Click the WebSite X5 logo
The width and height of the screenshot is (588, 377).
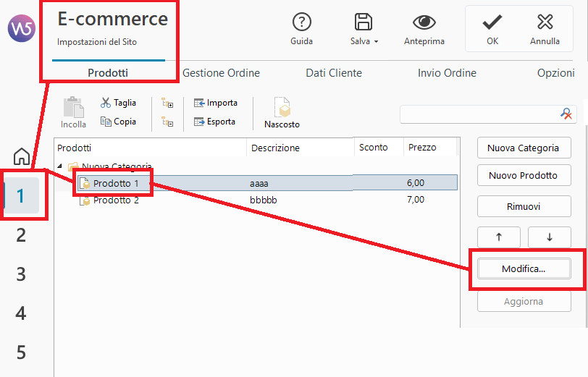22,28
